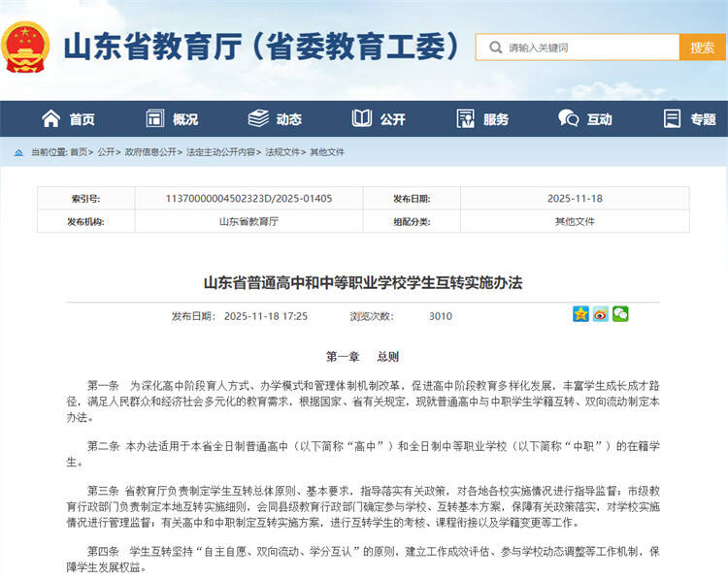Click the document icon beside 服务
This screenshot has width=728, height=579.
pyautogui.click(x=465, y=119)
